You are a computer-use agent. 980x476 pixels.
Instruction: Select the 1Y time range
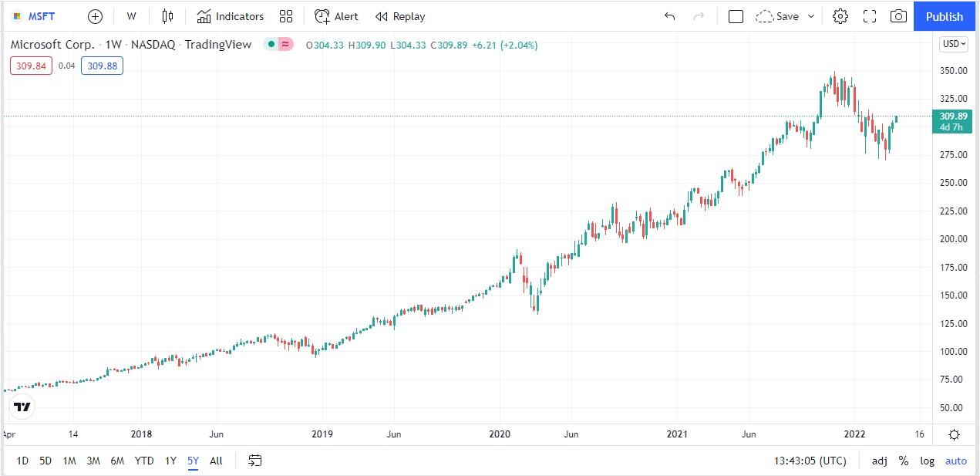(x=170, y=461)
